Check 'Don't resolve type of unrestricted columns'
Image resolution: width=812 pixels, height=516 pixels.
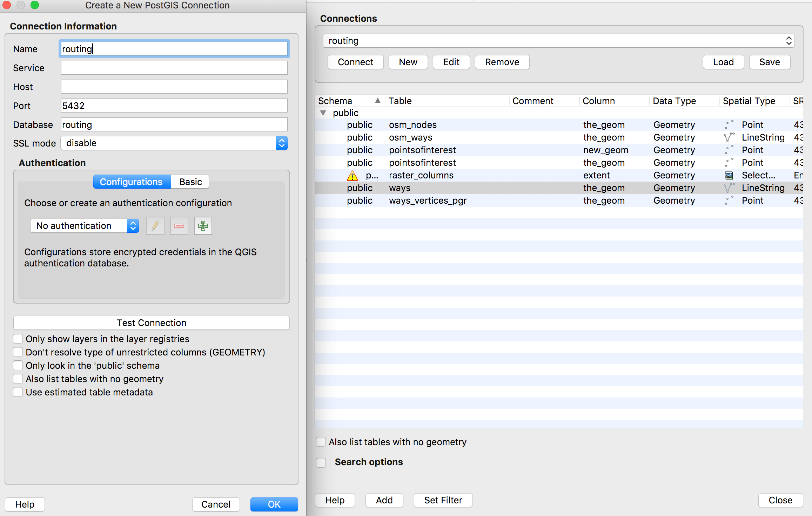pyautogui.click(x=18, y=352)
